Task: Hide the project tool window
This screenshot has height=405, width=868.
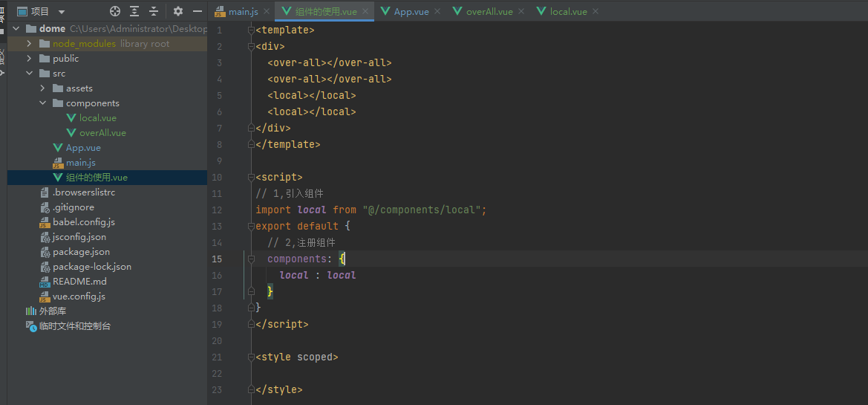Action: click(x=197, y=11)
